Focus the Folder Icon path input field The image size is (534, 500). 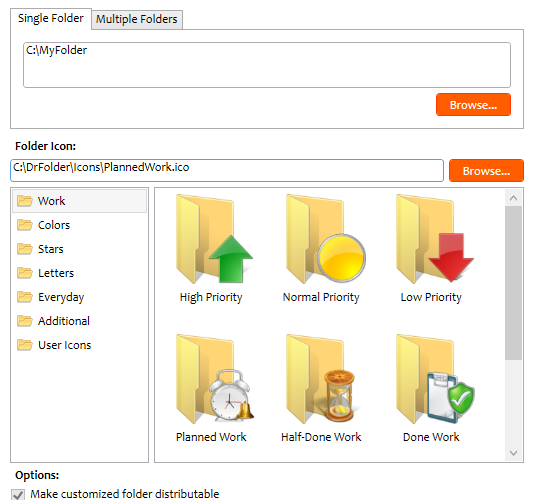pos(227,170)
